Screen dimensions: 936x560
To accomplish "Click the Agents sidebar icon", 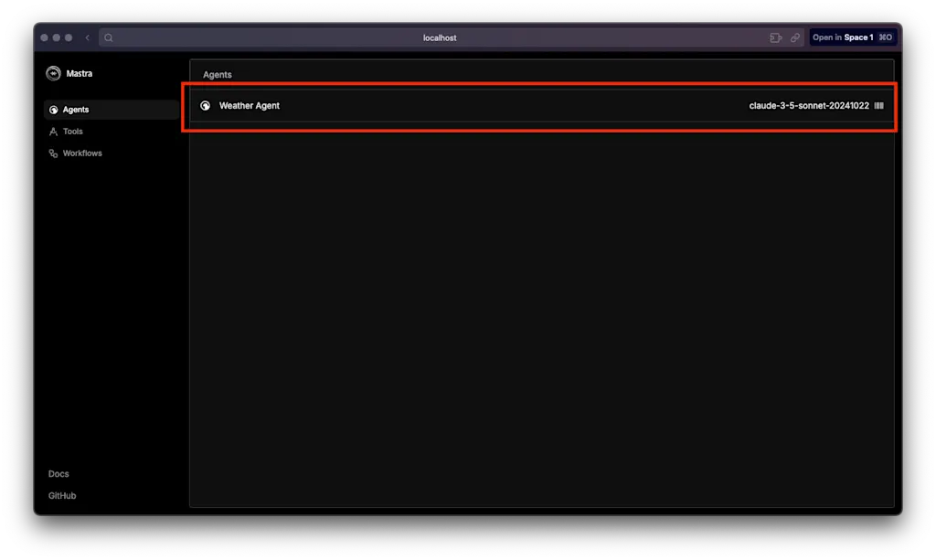I will coord(53,110).
